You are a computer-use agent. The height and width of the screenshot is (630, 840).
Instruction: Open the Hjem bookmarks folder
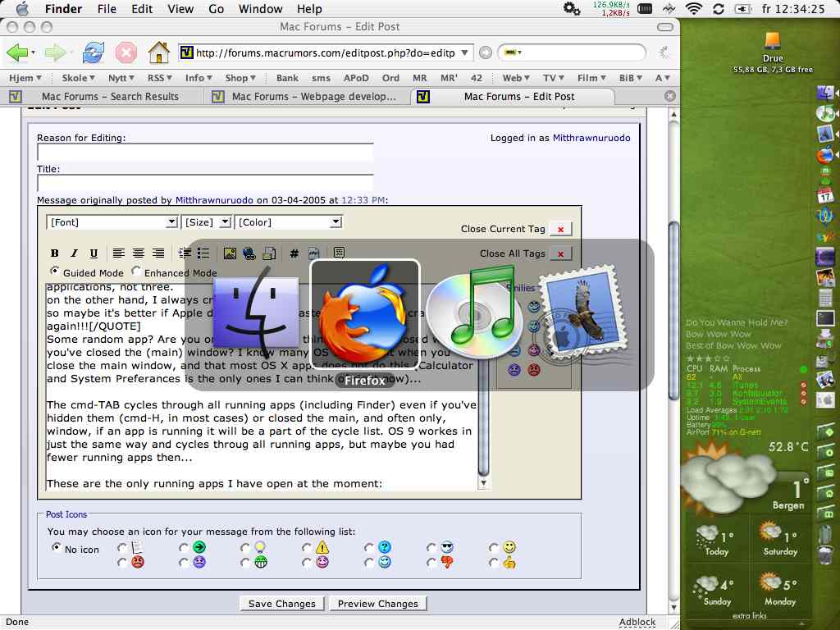[x=25, y=78]
